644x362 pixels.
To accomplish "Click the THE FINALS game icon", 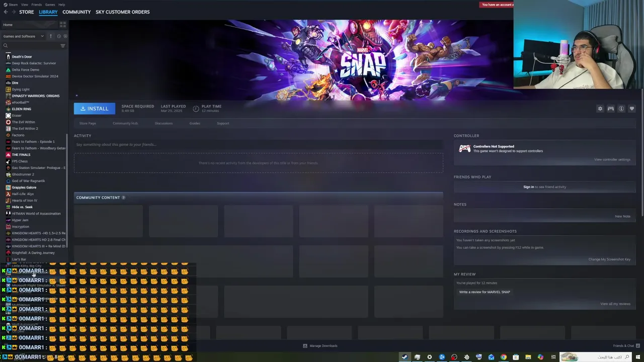I will point(8,155).
